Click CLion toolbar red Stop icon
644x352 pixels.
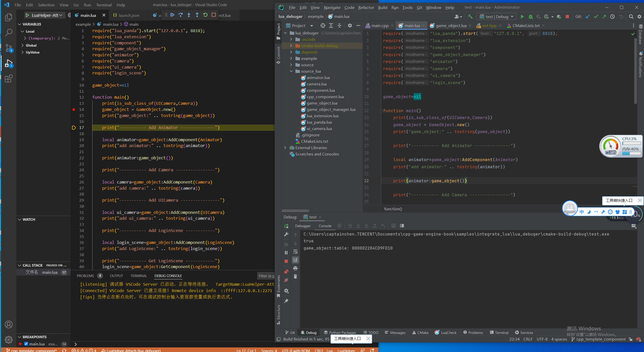pos(567,17)
